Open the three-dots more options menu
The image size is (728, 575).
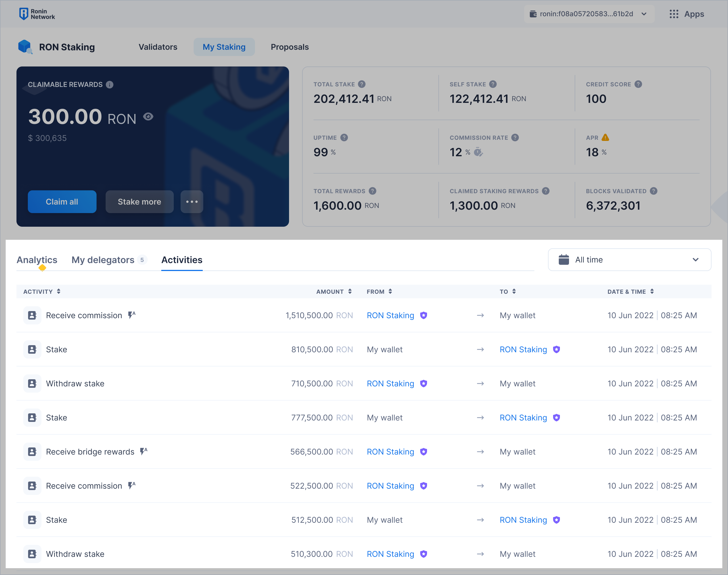[x=192, y=202]
